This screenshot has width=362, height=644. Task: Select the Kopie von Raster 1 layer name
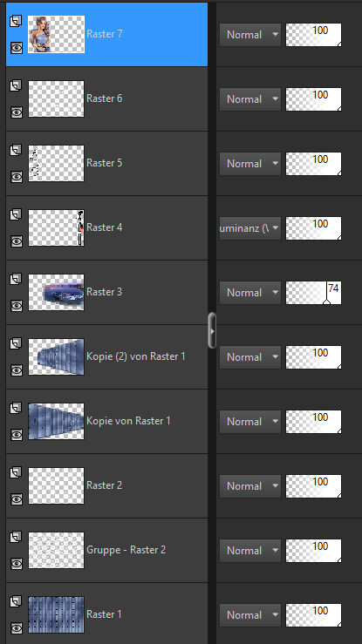pos(128,421)
